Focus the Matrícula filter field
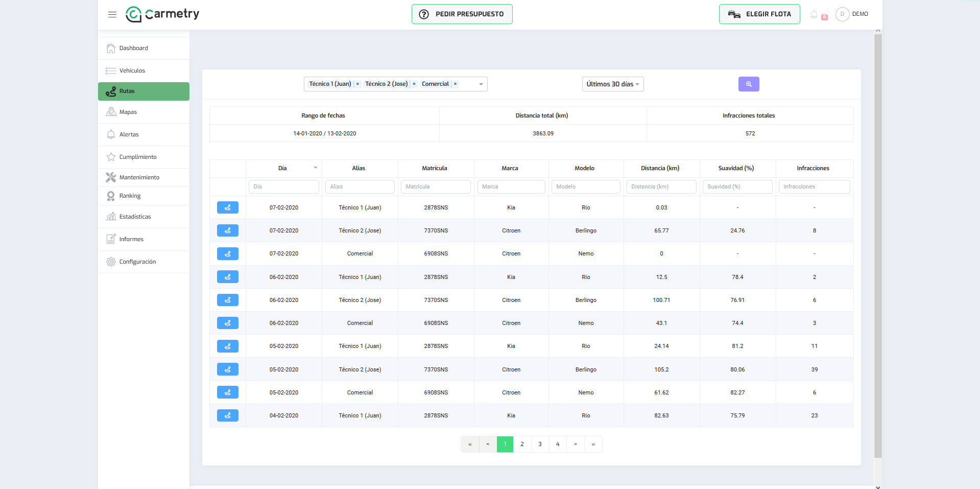The image size is (980, 489). click(x=436, y=187)
